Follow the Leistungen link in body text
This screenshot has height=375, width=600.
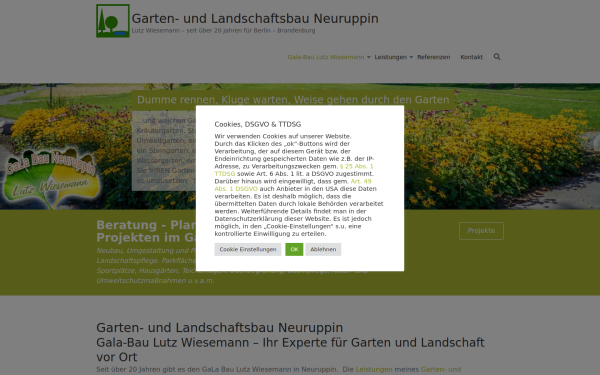pyautogui.click(x=374, y=369)
